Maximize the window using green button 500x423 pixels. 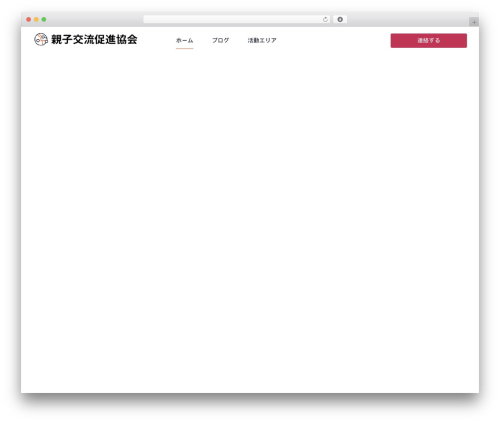[x=44, y=19]
